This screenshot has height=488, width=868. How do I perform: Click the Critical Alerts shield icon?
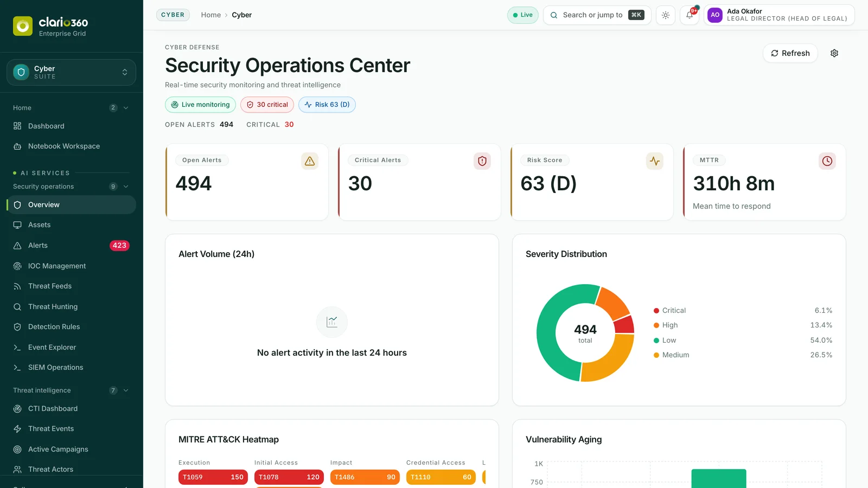[482, 161]
